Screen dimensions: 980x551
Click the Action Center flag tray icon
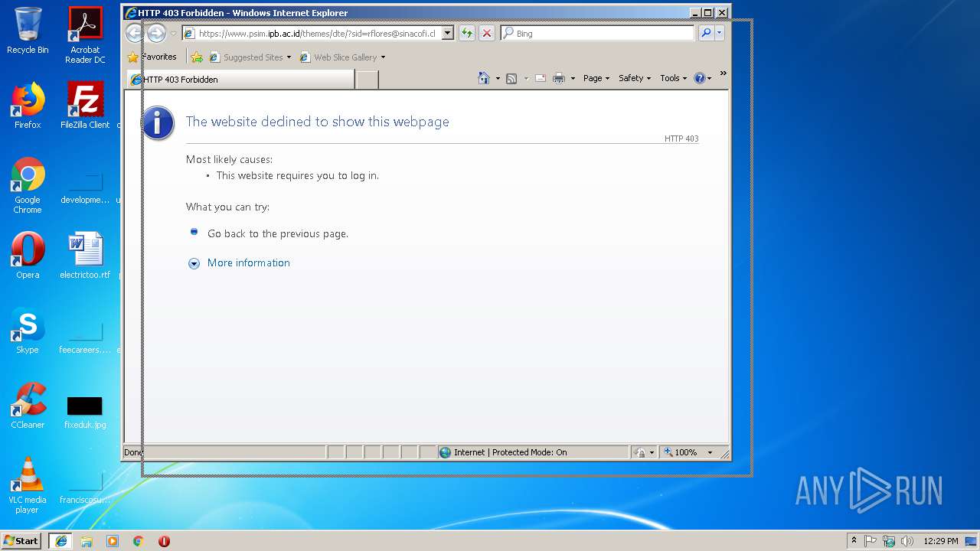coord(871,541)
